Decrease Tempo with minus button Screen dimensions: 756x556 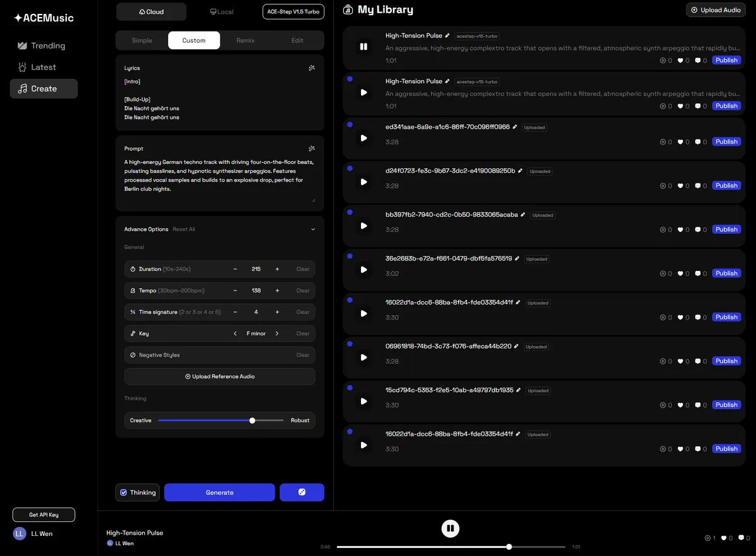click(x=236, y=291)
